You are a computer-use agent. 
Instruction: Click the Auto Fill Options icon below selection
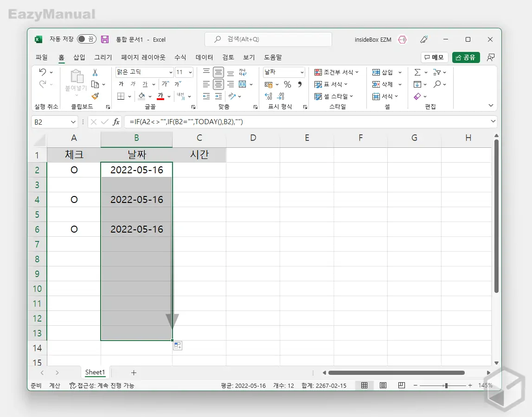coord(178,346)
